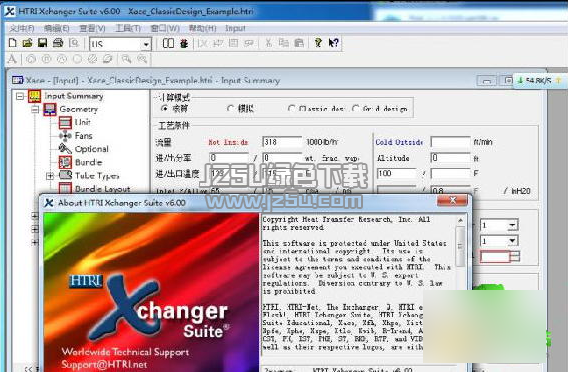The width and height of the screenshot is (568, 372).
Task: Select the first calculation mode radio button
Action: click(x=164, y=108)
